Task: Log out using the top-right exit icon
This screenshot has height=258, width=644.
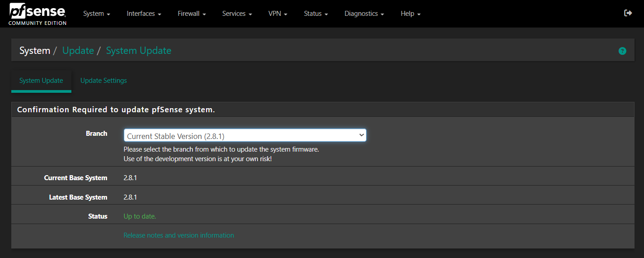Action: click(628, 13)
